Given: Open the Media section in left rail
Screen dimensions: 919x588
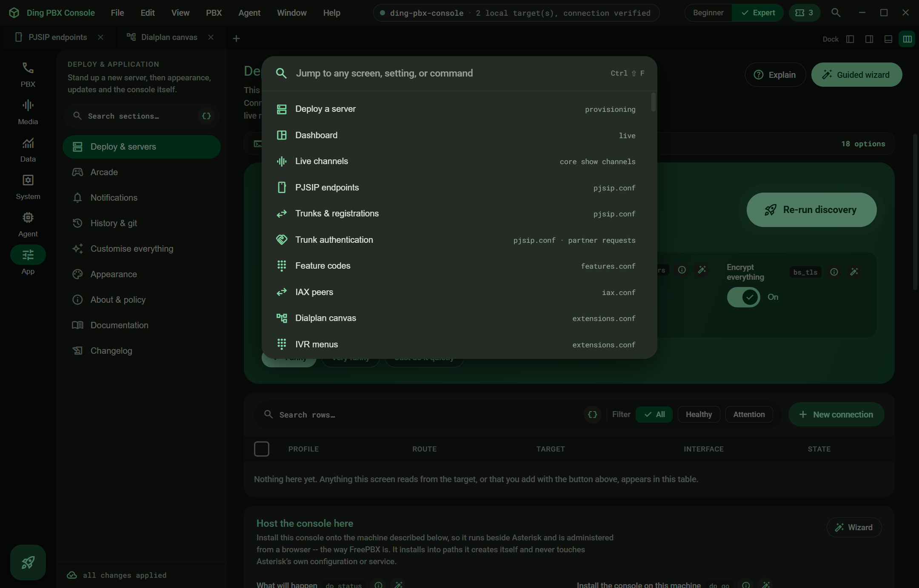Looking at the screenshot, I should point(28,112).
